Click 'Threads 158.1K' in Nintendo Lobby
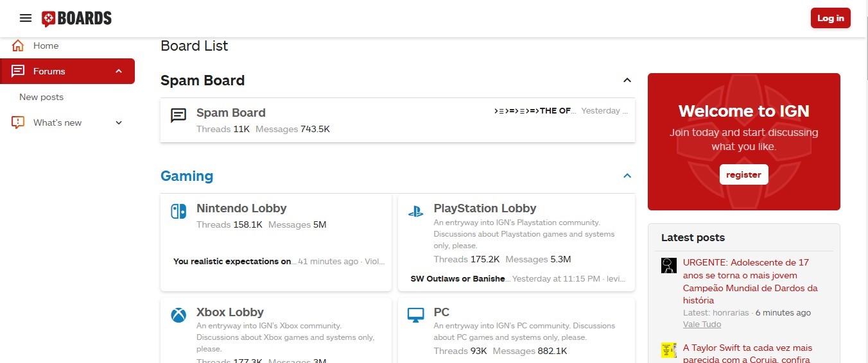Screen dimensions: 868x363 (229, 225)
